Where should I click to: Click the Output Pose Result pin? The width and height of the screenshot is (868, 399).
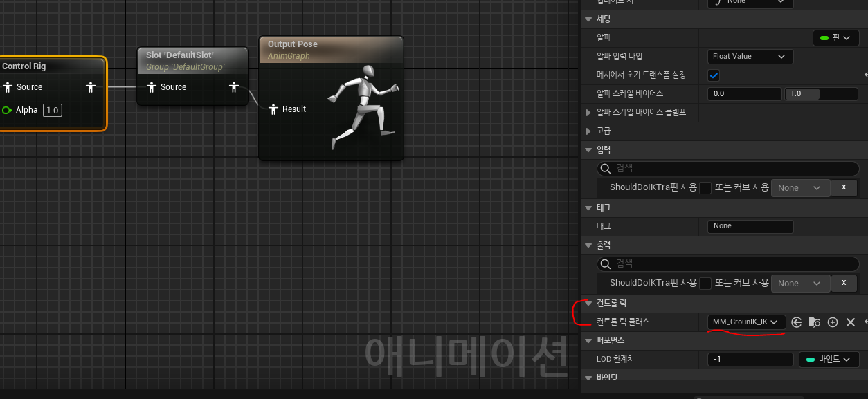(273, 109)
